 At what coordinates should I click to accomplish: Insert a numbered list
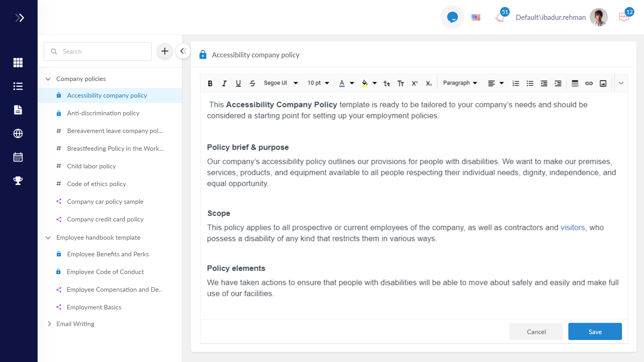(516, 83)
